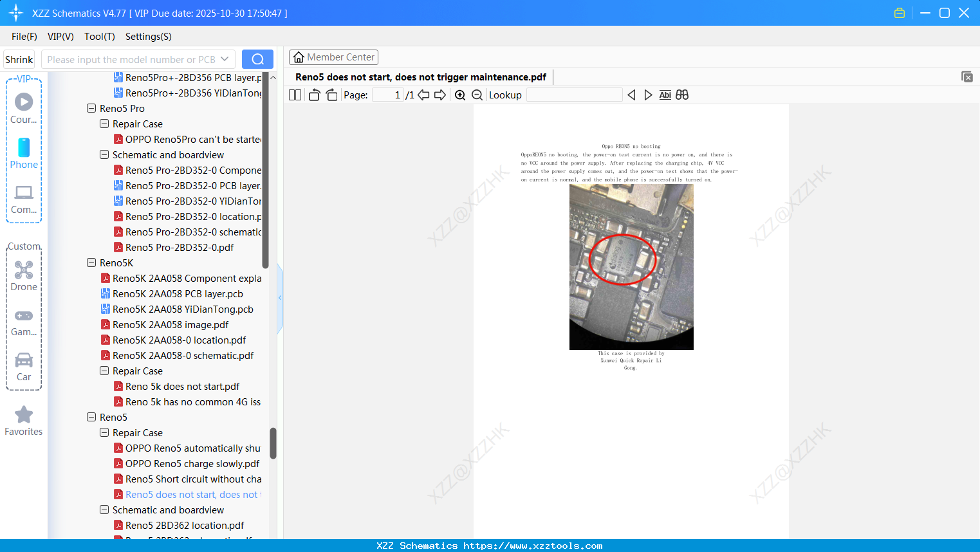Image resolution: width=980 pixels, height=552 pixels.
Task: Zoom in on the PDF
Action: pos(460,95)
